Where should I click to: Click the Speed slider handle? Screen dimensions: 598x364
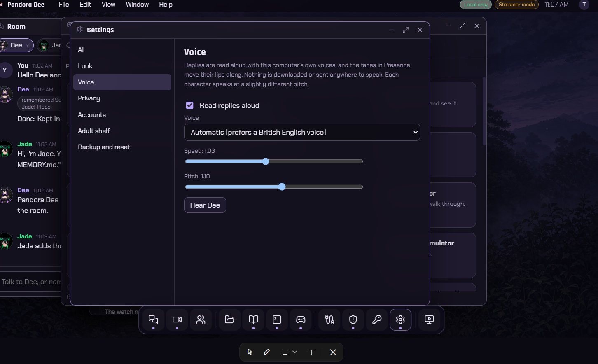(x=266, y=161)
